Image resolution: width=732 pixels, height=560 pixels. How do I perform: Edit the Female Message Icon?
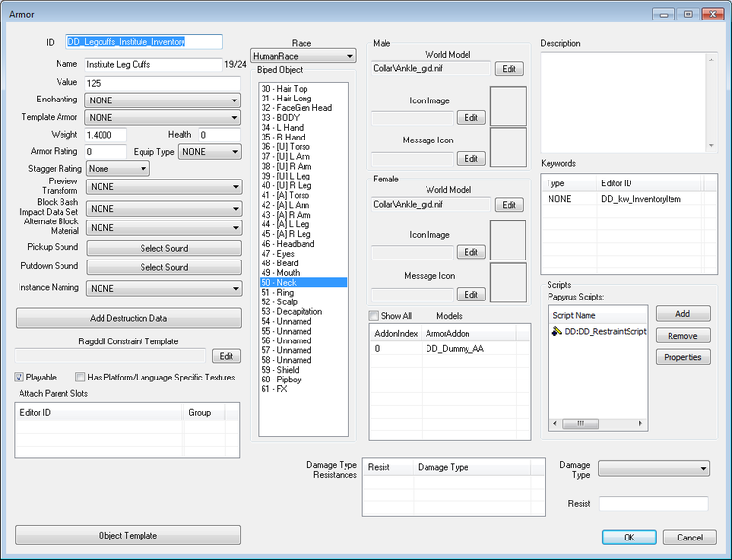pos(470,295)
